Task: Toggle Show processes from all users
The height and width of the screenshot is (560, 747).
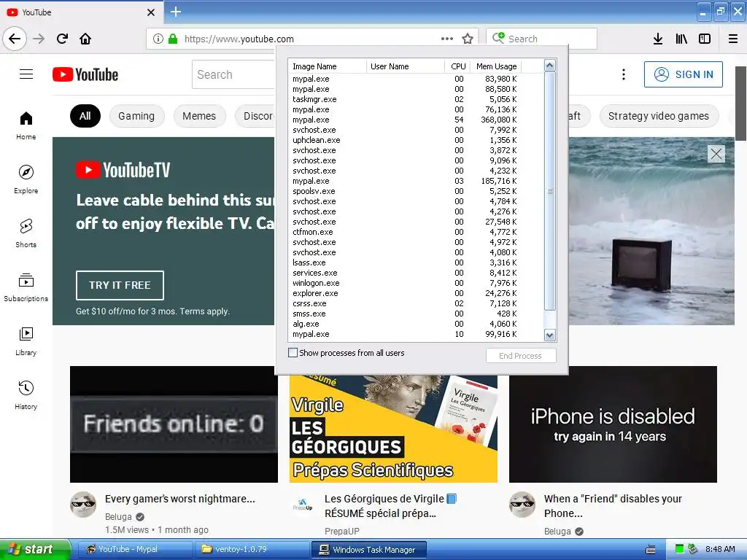Action: pyautogui.click(x=293, y=353)
